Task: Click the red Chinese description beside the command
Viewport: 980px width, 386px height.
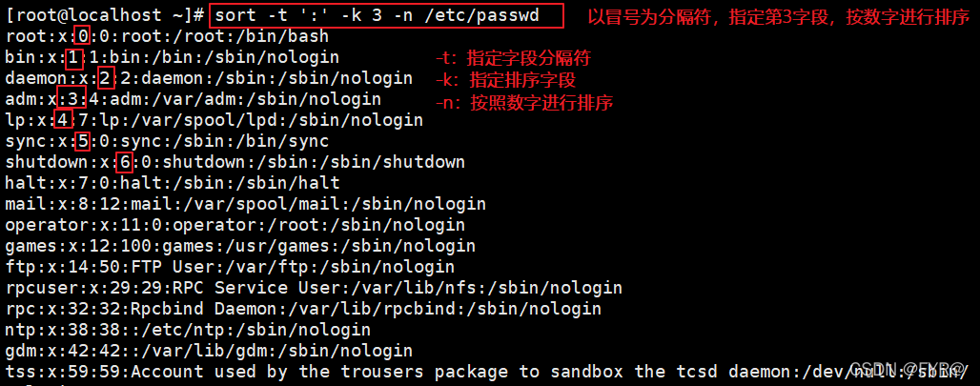Action: (x=778, y=17)
